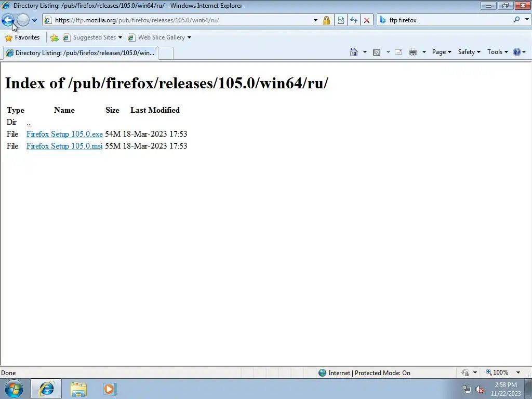
Task: Expand the Feeds dropdown arrow
Action: 388,52
